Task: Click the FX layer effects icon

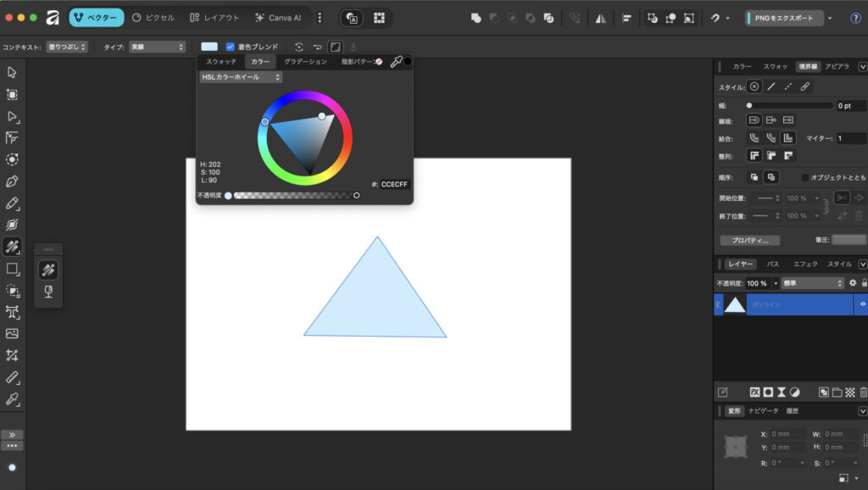Action: pos(754,393)
